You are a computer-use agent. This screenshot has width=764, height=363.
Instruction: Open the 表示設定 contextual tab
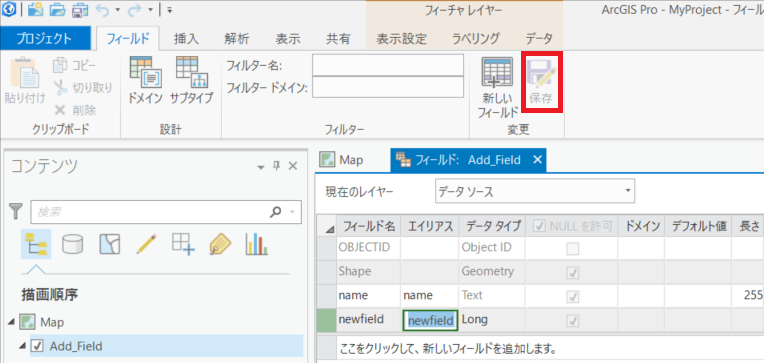pos(401,38)
